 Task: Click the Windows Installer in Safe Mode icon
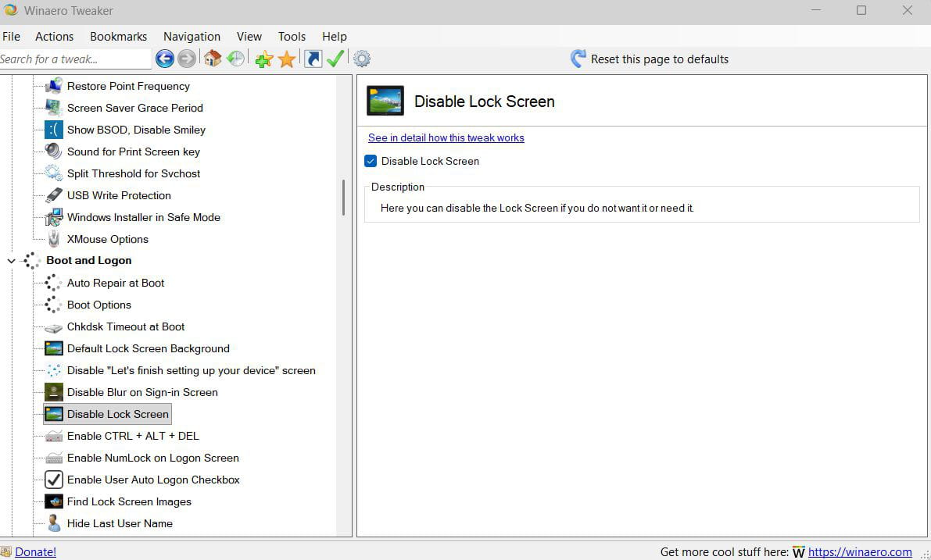point(53,217)
